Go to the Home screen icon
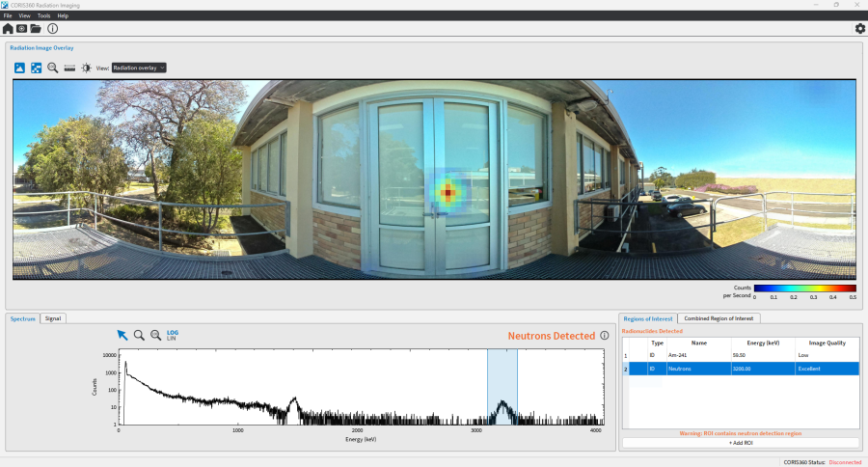This screenshot has width=868, height=467. click(8, 29)
